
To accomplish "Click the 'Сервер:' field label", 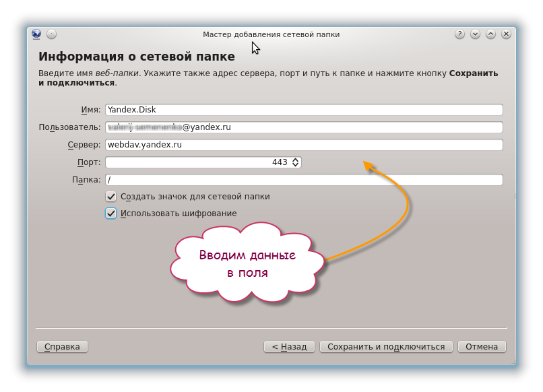I will (84, 145).
